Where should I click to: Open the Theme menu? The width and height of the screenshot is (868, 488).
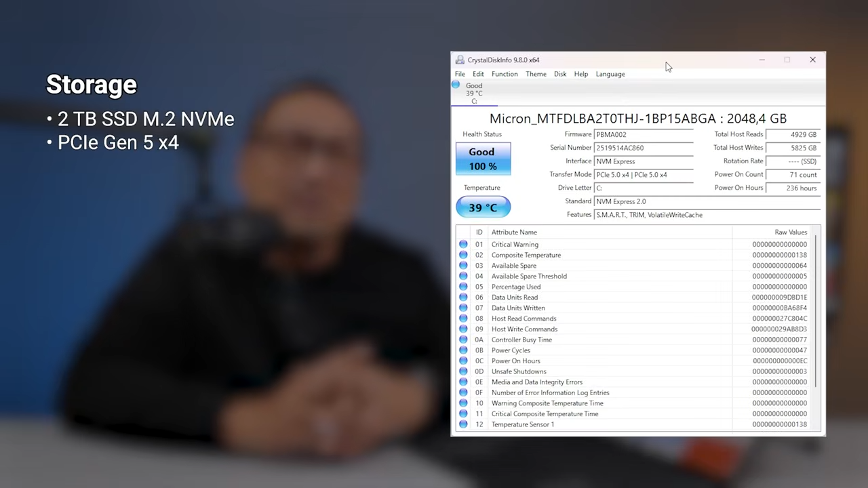pos(536,74)
